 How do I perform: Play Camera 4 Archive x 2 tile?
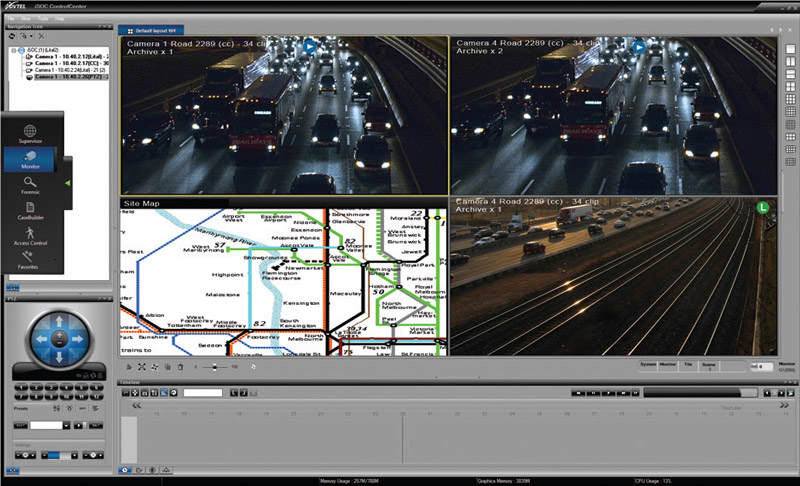tap(638, 47)
